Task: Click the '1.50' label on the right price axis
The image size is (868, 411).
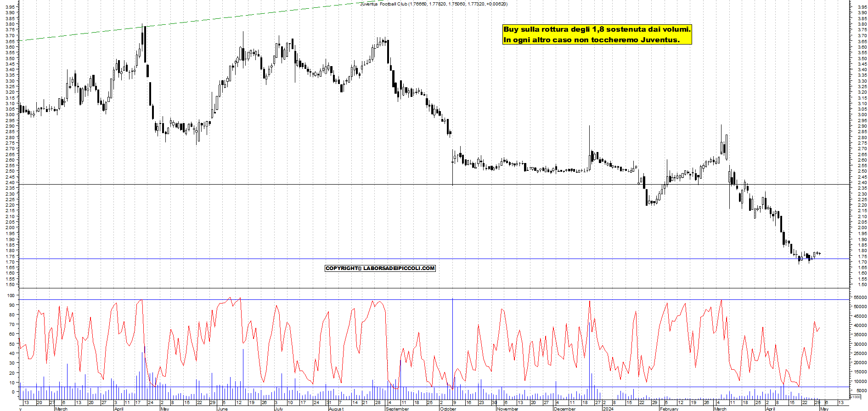Action: (862, 285)
